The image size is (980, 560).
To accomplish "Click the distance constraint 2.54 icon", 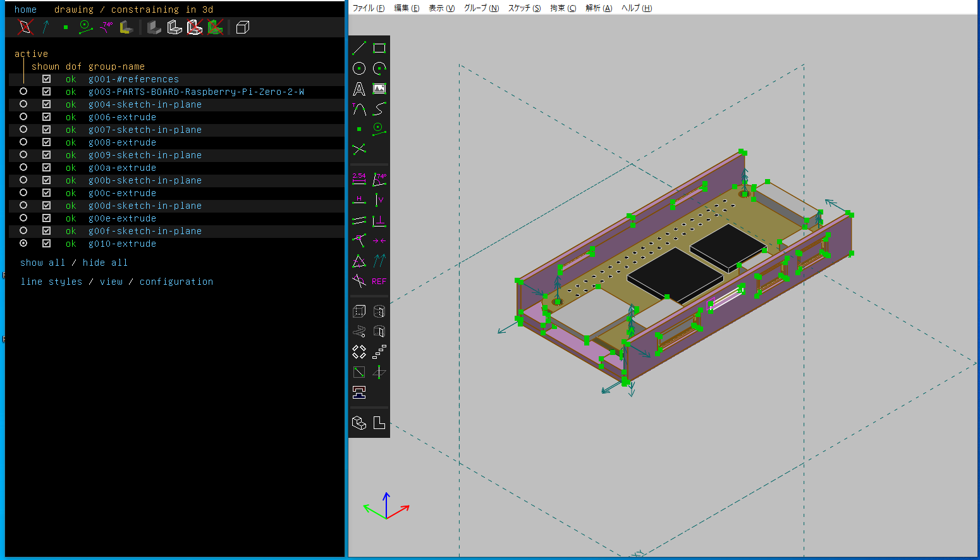I will click(x=359, y=179).
